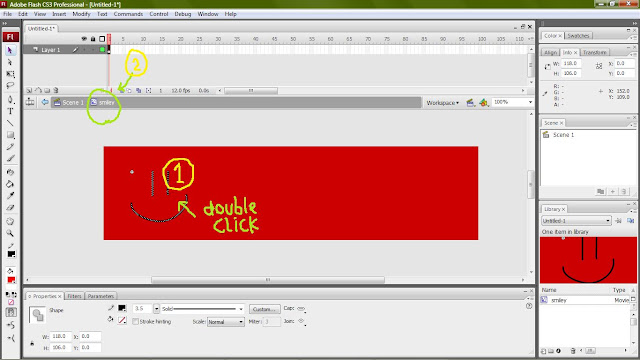Click Delete trash icon in Library panel

pyautogui.click(x=573, y=351)
